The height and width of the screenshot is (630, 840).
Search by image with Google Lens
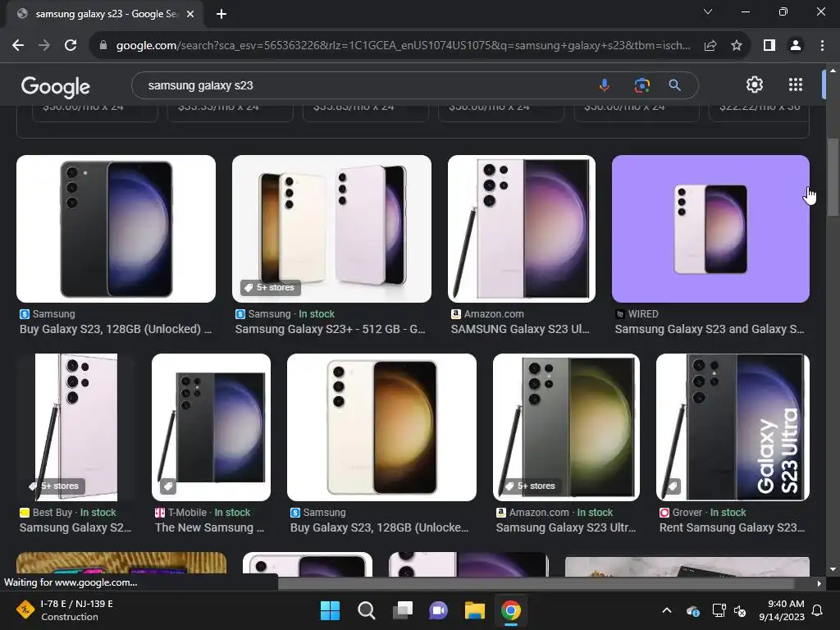pos(641,85)
